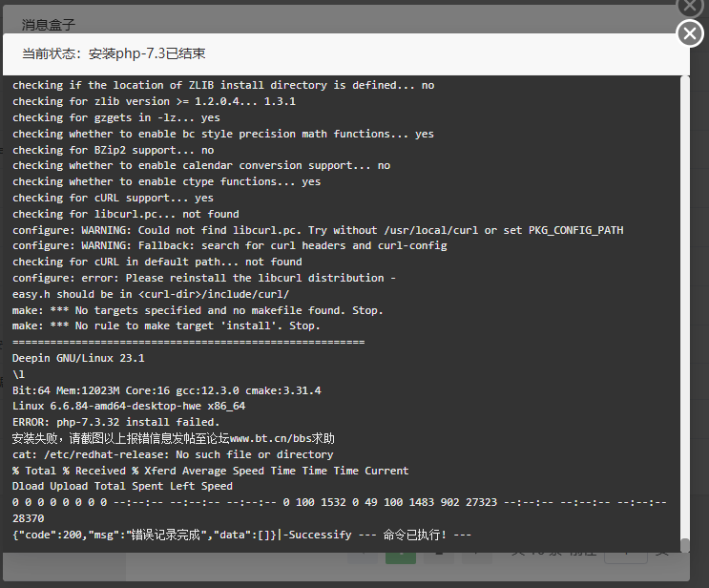The height and width of the screenshot is (588, 709).
Task: Select the Linux 6.6.84-amd64 kernel line
Action: click(x=129, y=407)
